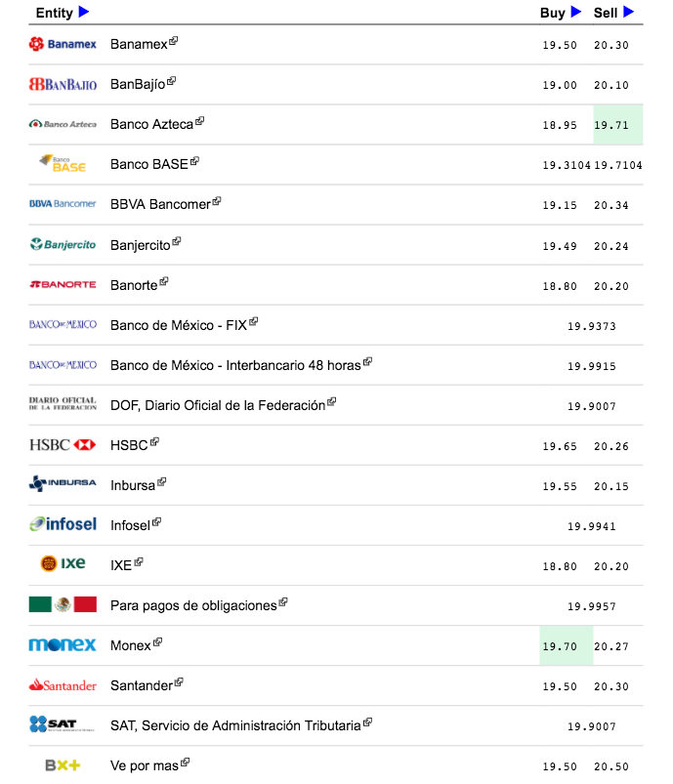The width and height of the screenshot is (673, 784).
Task: Click highlighted Banco Azteca sell rate 19.71
Action: coord(613,125)
